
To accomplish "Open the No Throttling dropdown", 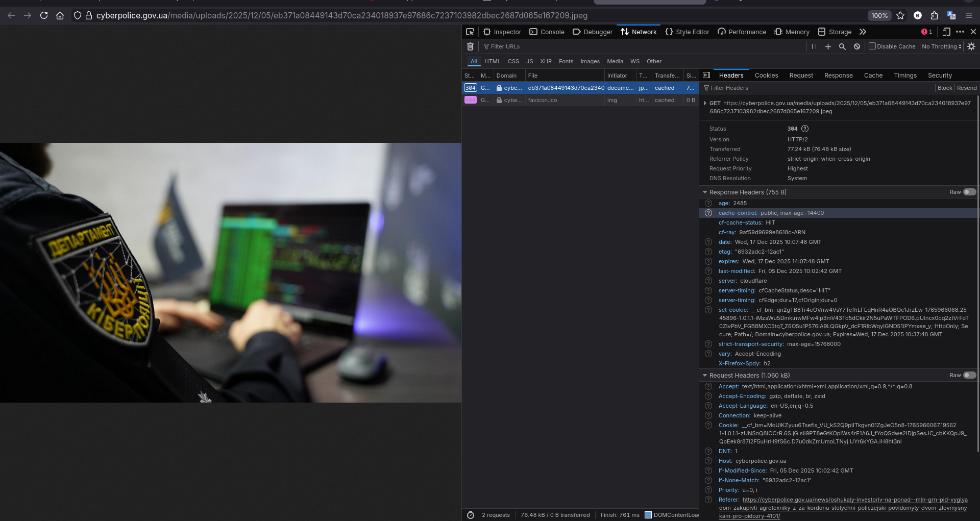I will [x=941, y=46].
